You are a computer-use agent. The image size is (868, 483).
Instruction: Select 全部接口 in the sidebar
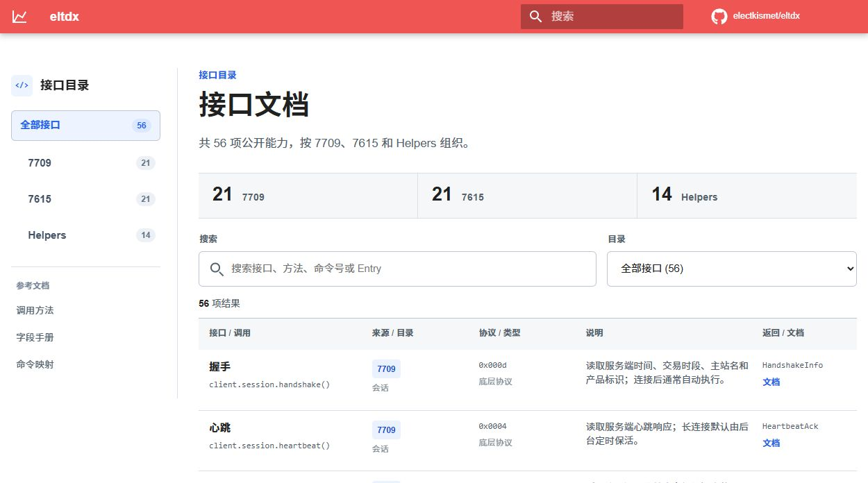tap(85, 126)
